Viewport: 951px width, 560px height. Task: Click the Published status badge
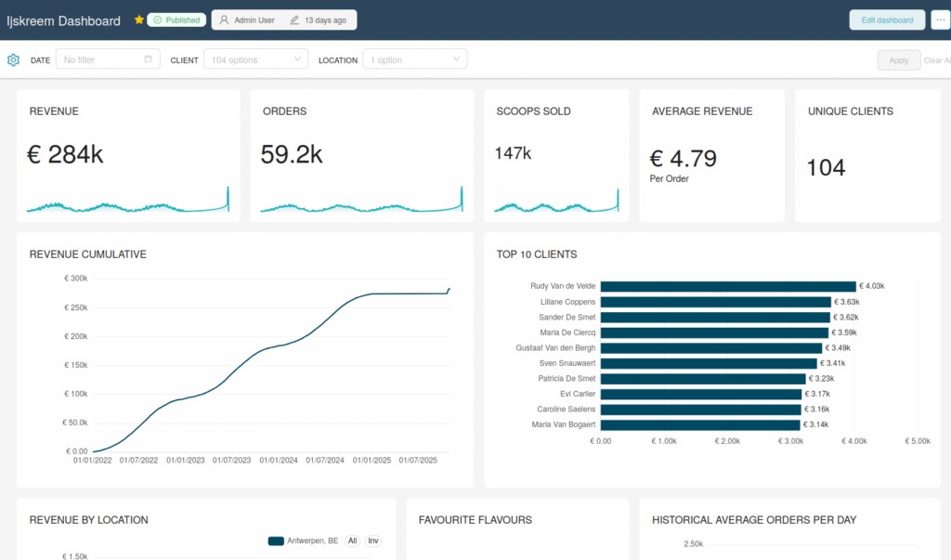[x=176, y=20]
